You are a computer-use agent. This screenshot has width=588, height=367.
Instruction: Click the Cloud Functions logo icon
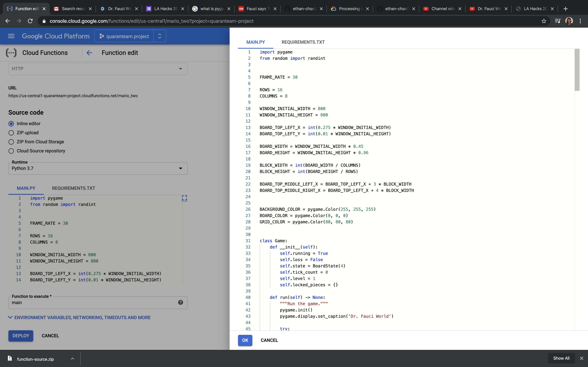coord(11,53)
